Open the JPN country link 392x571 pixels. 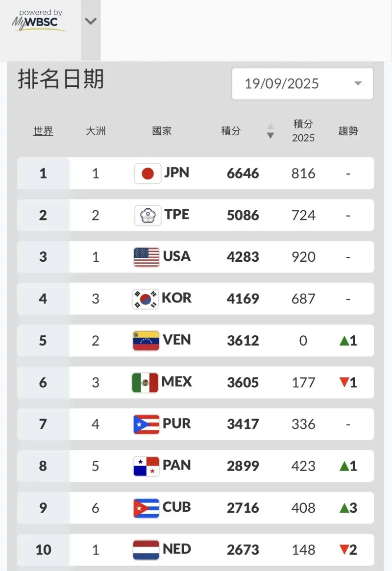tap(177, 173)
